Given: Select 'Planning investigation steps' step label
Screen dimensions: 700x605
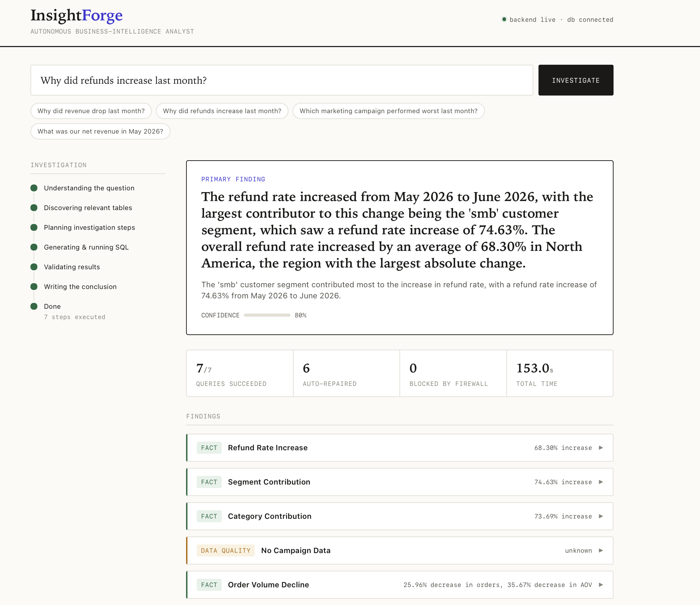Looking at the screenshot, I should (89, 227).
